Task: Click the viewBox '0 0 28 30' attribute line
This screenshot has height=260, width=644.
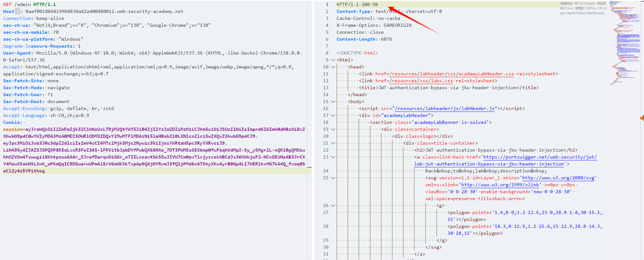Action: (x=499, y=192)
